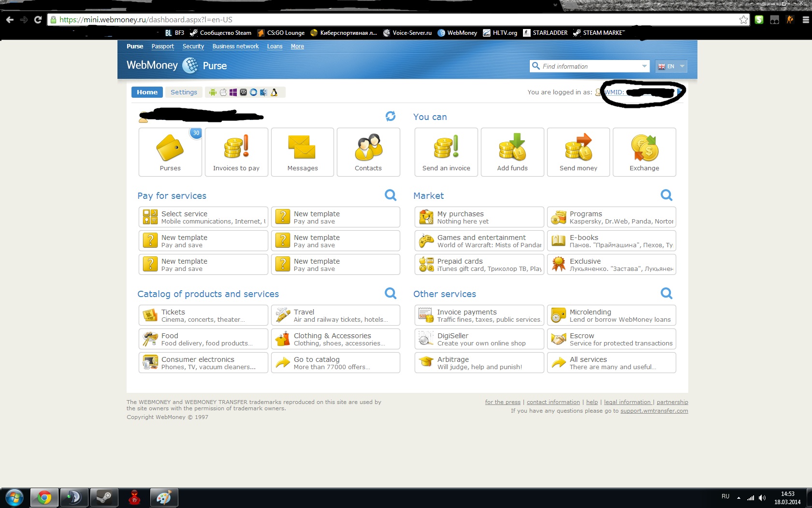Switch to the Home tab
Viewport: 812px width, 508px height.
click(x=147, y=92)
